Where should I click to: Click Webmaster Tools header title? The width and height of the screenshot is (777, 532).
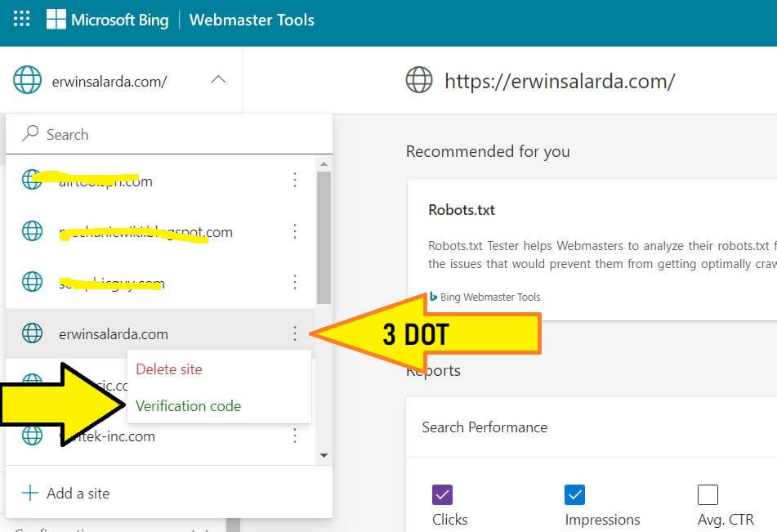pos(252,20)
